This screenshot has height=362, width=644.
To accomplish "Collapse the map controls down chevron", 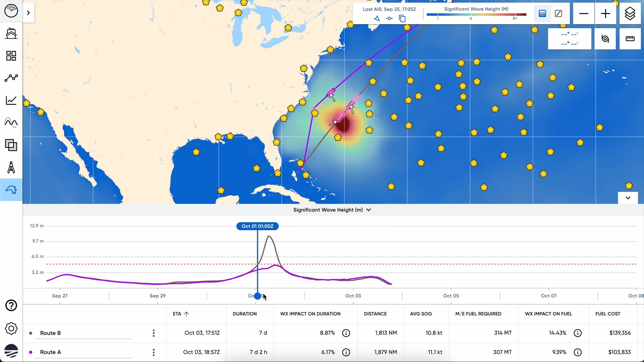I will (628, 198).
